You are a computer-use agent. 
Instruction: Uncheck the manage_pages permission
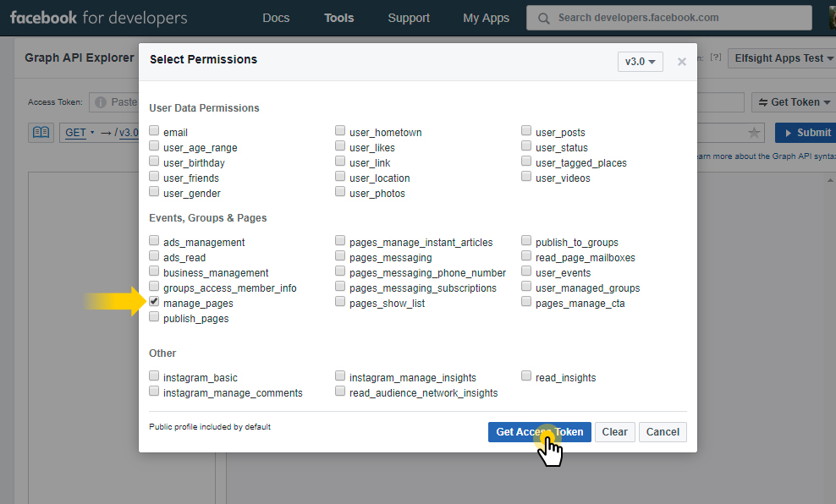coord(154,301)
